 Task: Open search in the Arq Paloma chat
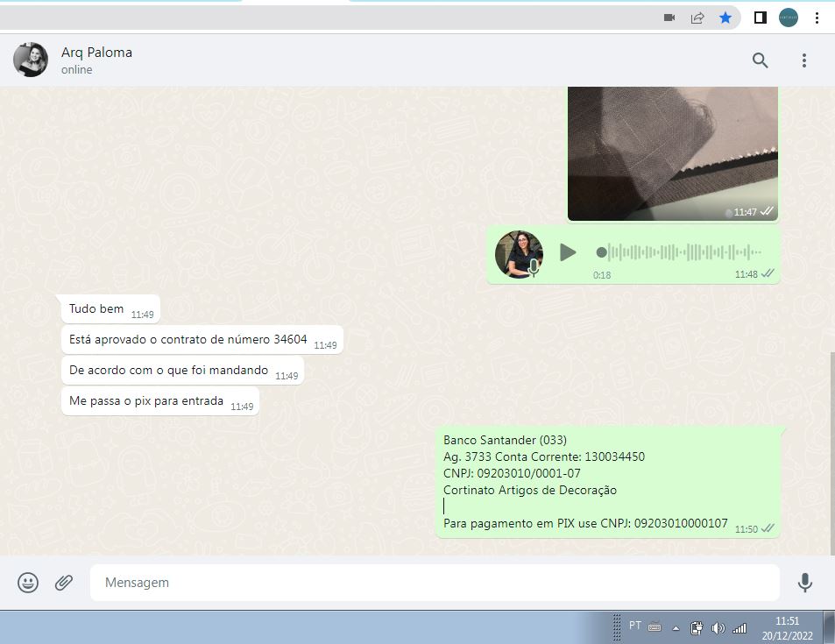tap(760, 60)
